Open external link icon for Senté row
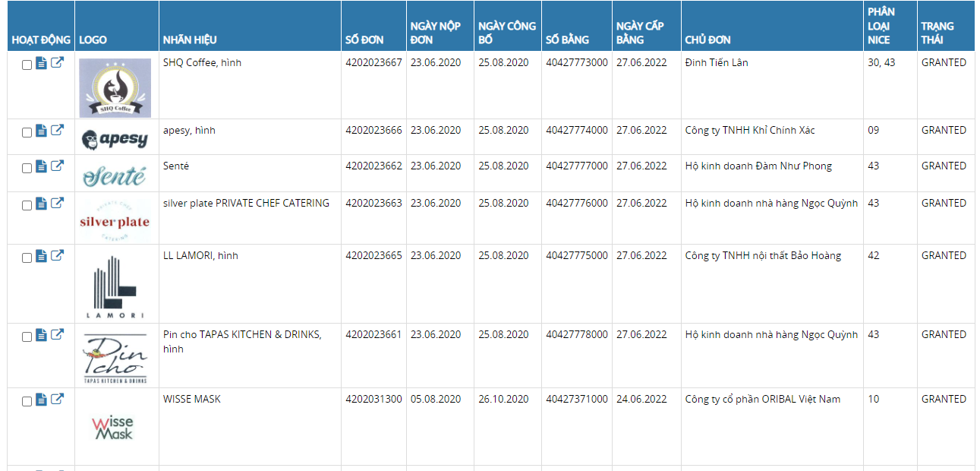Screen dimensions: 980x471 (x=57, y=166)
